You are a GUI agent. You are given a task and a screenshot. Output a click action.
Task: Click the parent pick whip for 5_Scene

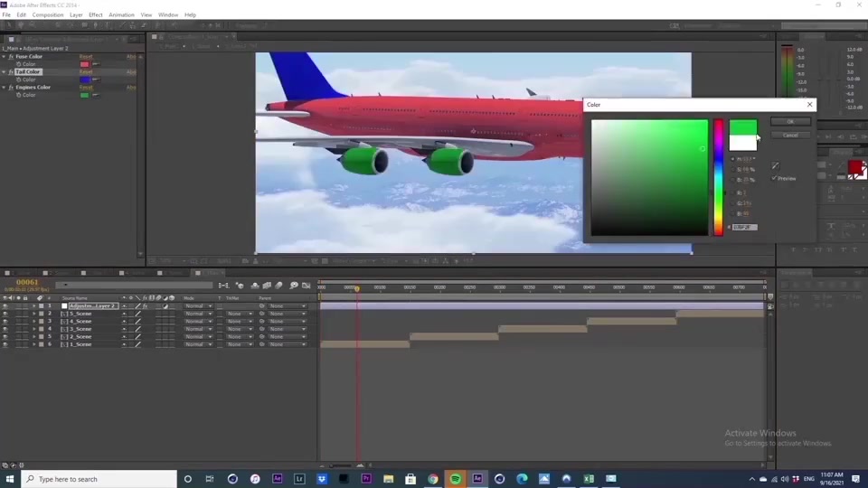(x=262, y=314)
